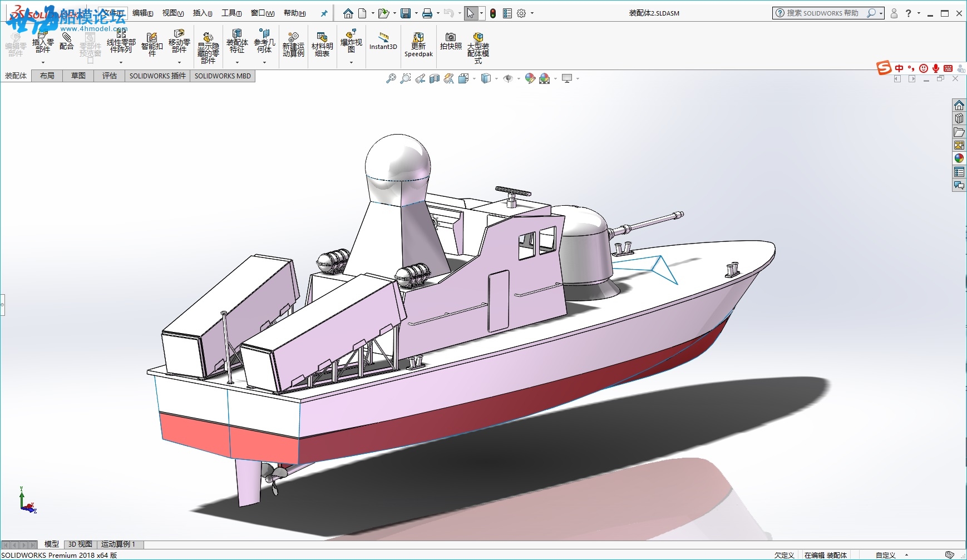The image size is (967, 560).
Task: Click Smart Fasteners (智能扣件) tool
Action: (152, 44)
